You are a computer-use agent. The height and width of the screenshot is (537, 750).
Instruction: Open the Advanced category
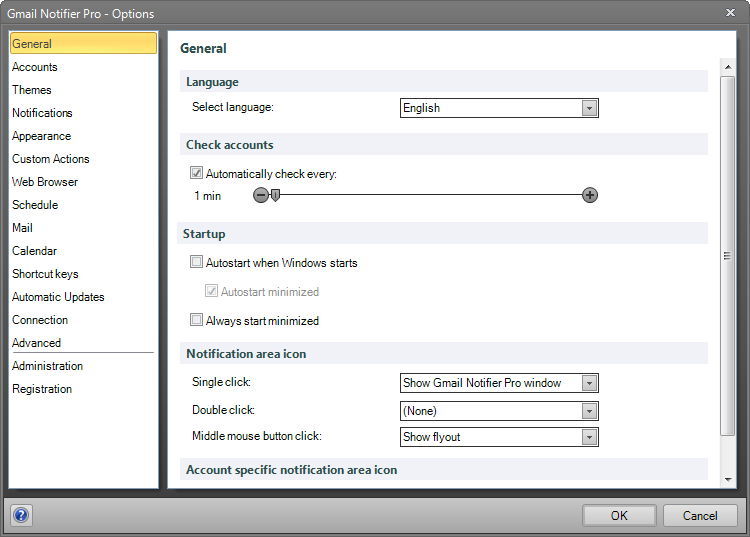click(x=36, y=343)
